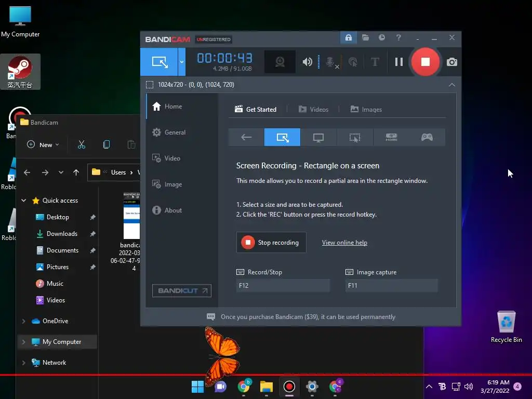Take a screenshot with camera icon
The image size is (532, 399).
[x=452, y=62]
